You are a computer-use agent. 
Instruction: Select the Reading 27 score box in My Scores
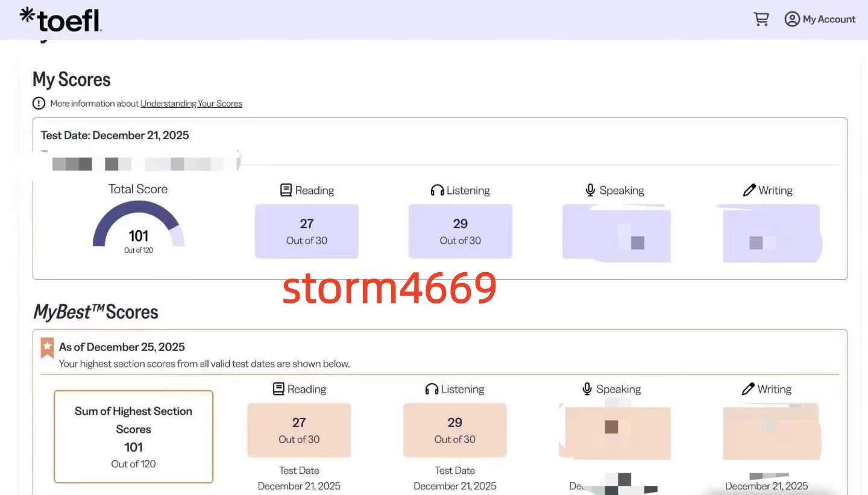pos(306,231)
